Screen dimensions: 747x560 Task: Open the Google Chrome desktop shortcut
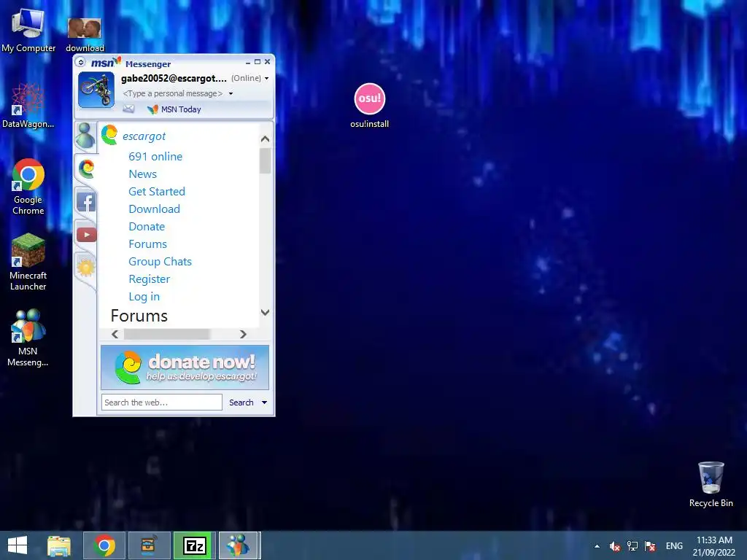click(28, 187)
